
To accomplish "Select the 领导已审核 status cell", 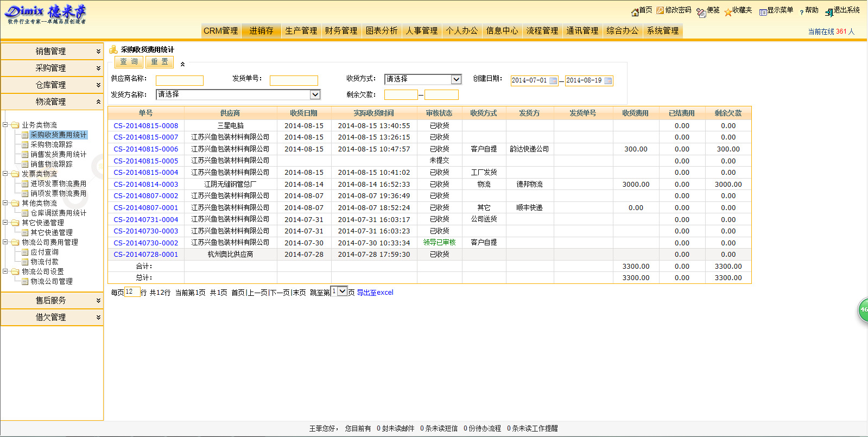I will tap(440, 242).
